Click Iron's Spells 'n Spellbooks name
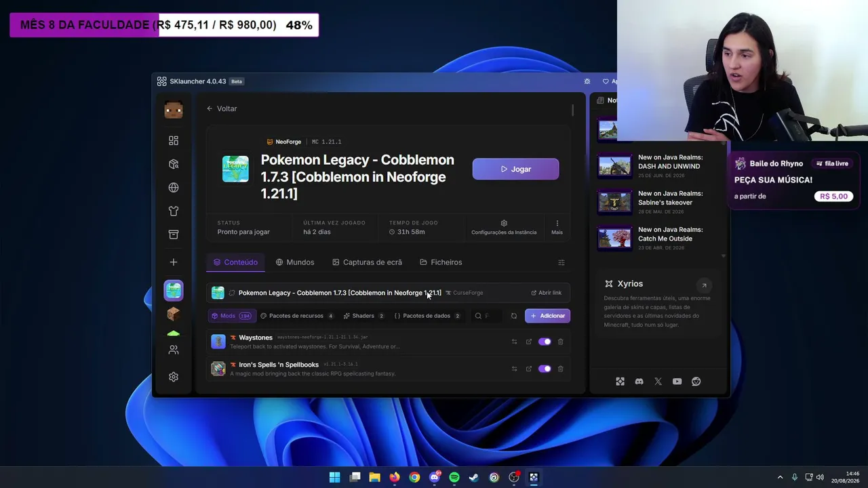Viewport: 868px width, 488px height. [x=279, y=365]
